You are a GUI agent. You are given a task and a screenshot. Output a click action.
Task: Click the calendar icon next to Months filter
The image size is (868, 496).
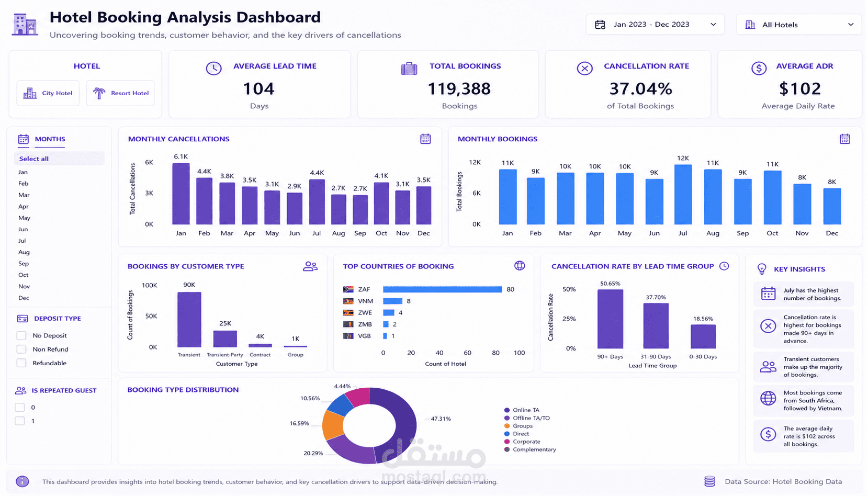(x=24, y=139)
